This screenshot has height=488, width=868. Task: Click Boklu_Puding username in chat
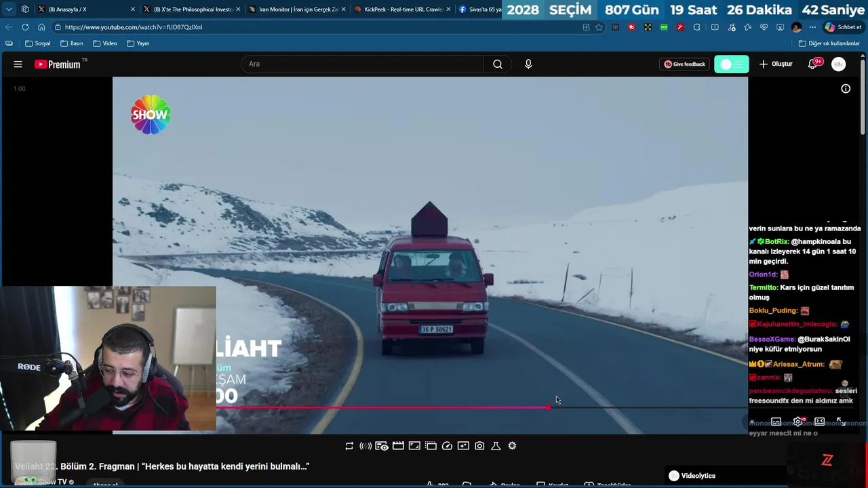774,310
